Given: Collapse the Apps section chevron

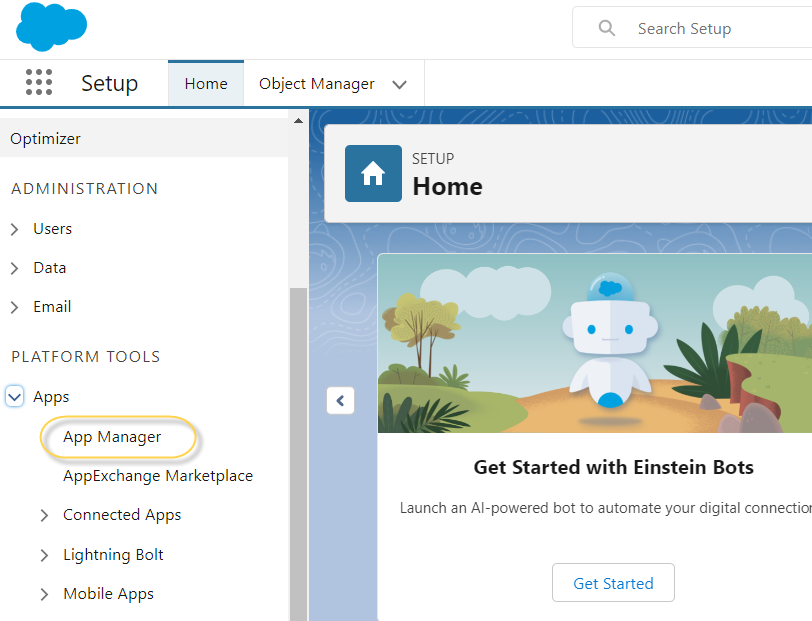Looking at the screenshot, I should [x=14, y=397].
